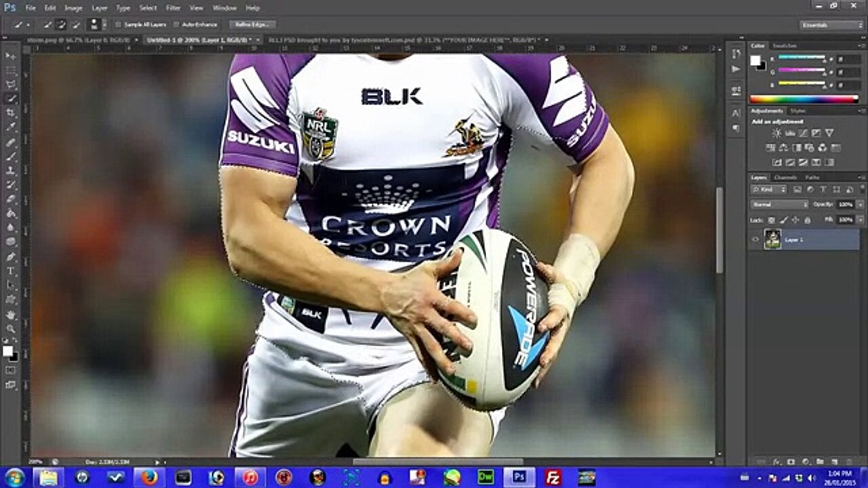Image resolution: width=868 pixels, height=488 pixels.
Task: Click the foreground color swatch in the Color panel
Action: [755, 60]
